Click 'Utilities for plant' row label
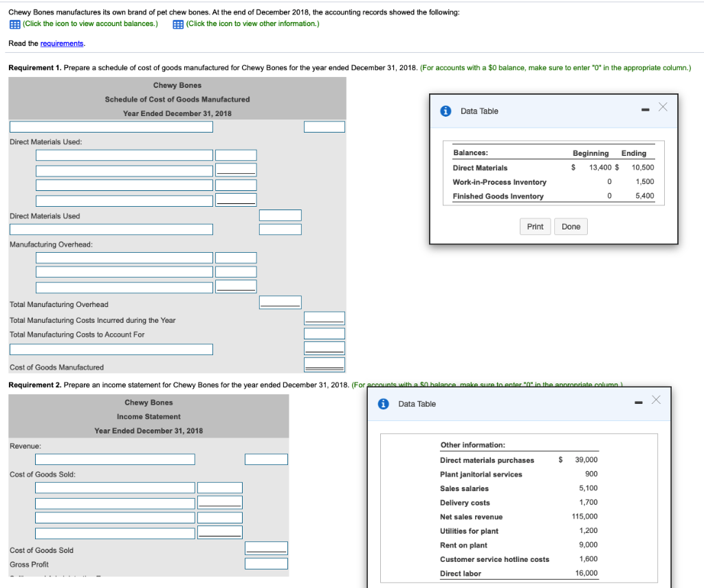 click(469, 531)
